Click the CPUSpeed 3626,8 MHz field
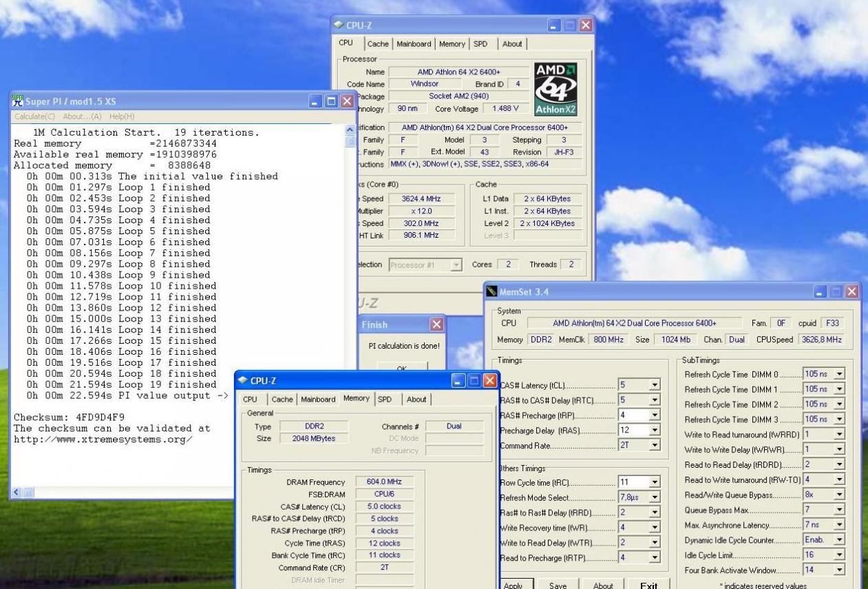The width and height of the screenshot is (868, 589). point(822,340)
